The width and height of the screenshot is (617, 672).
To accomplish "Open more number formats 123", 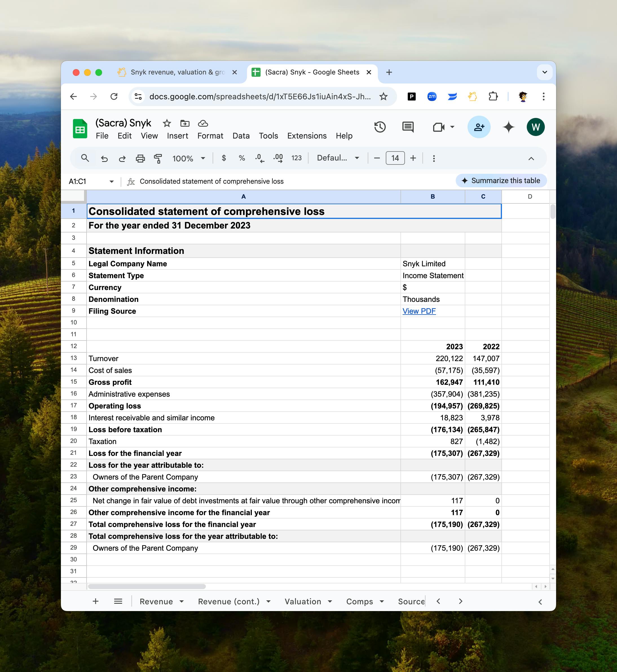I will click(296, 158).
